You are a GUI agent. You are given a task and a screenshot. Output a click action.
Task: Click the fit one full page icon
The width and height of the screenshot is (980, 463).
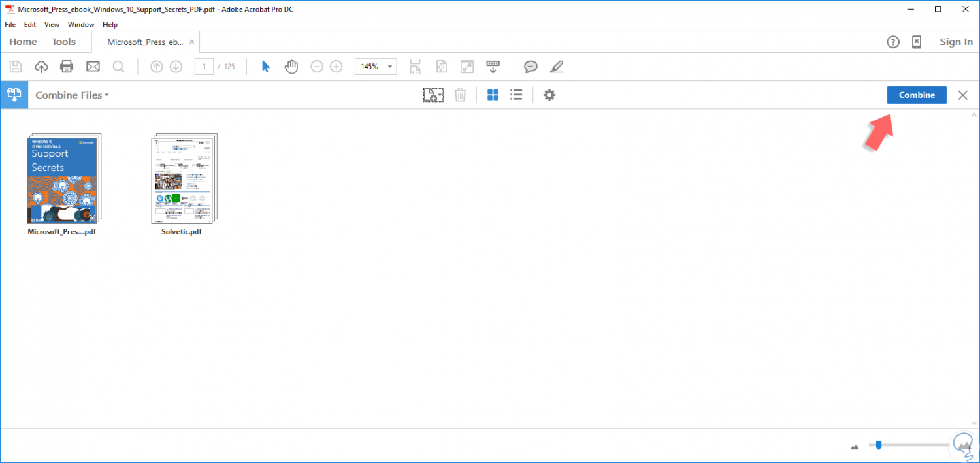(x=442, y=67)
